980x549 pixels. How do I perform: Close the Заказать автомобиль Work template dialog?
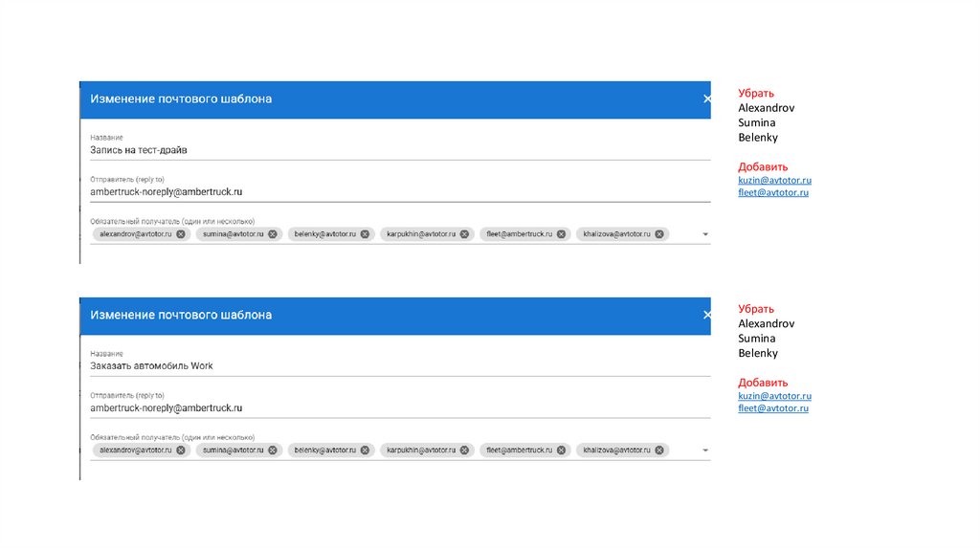pyautogui.click(x=707, y=315)
